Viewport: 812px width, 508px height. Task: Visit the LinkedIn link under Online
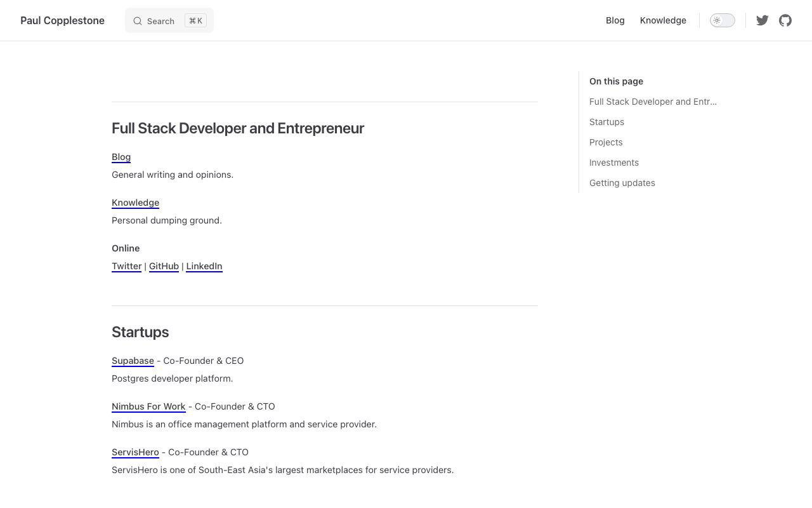point(204,266)
